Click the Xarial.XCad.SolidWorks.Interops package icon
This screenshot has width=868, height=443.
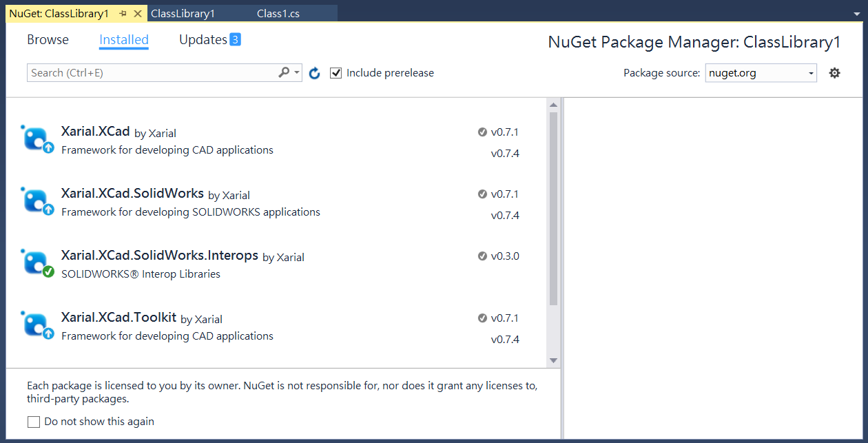tap(38, 263)
